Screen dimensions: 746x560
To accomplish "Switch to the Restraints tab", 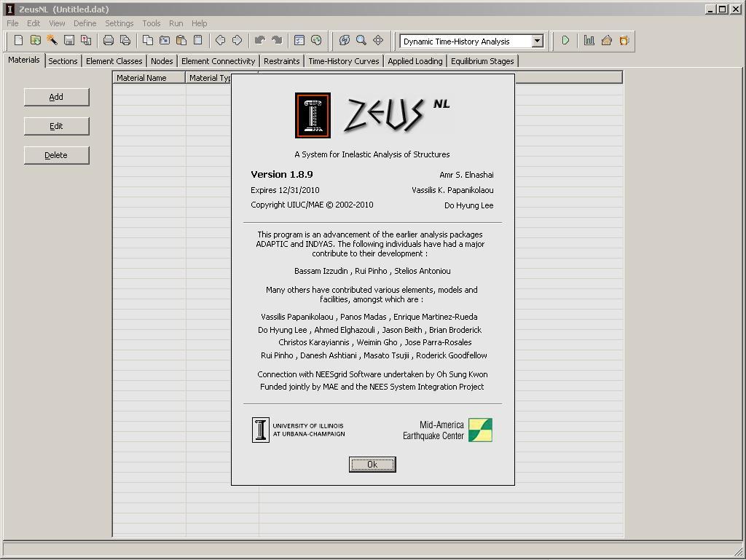I will point(282,61).
